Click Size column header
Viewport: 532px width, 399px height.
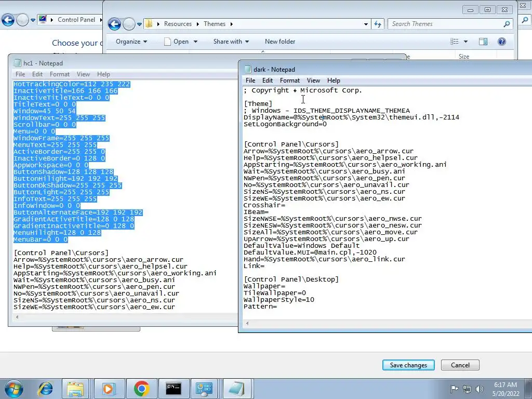pos(464,56)
